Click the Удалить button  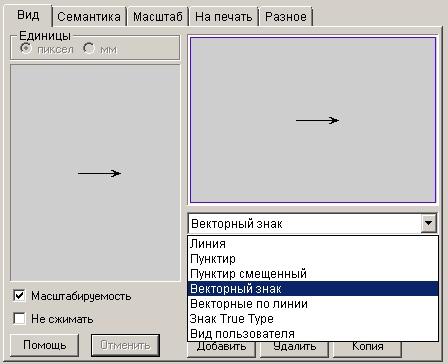pyautogui.click(x=295, y=348)
